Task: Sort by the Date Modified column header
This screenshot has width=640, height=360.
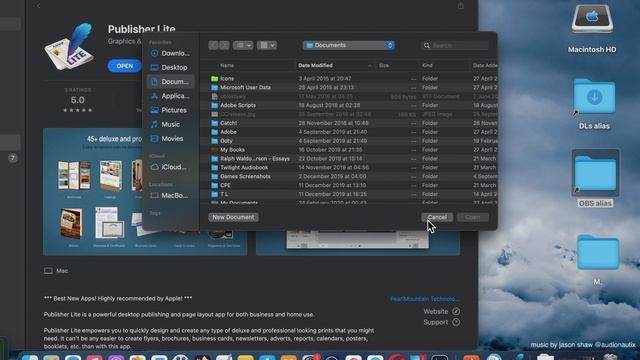Action: pos(315,65)
